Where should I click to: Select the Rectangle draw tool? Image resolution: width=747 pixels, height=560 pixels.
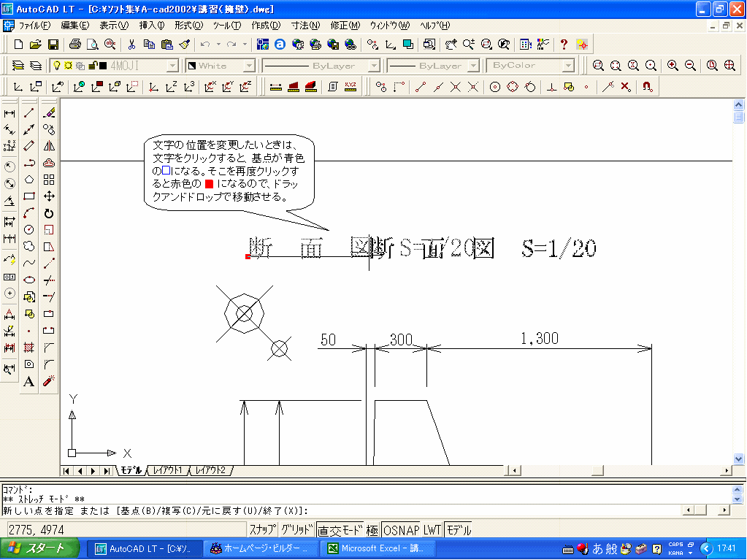(29, 196)
